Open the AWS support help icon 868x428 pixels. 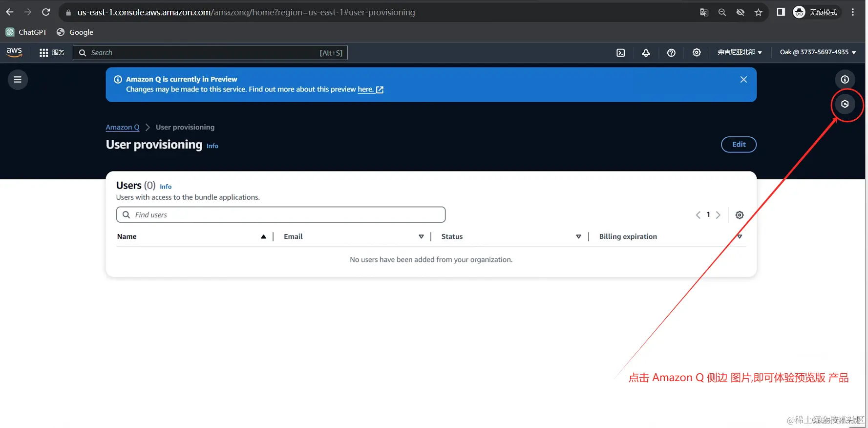671,53
